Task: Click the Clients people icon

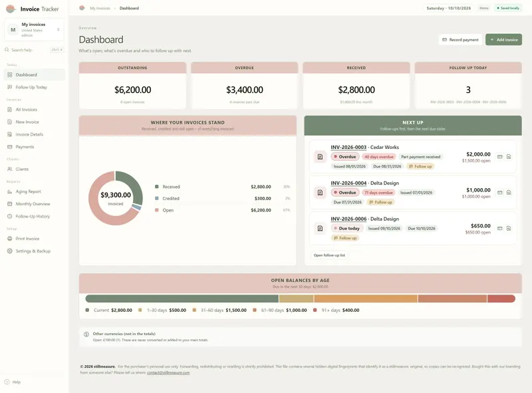Action: 9,169
